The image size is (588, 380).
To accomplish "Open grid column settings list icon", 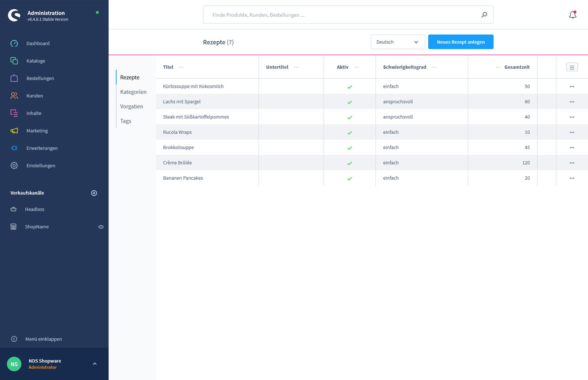I will [572, 67].
